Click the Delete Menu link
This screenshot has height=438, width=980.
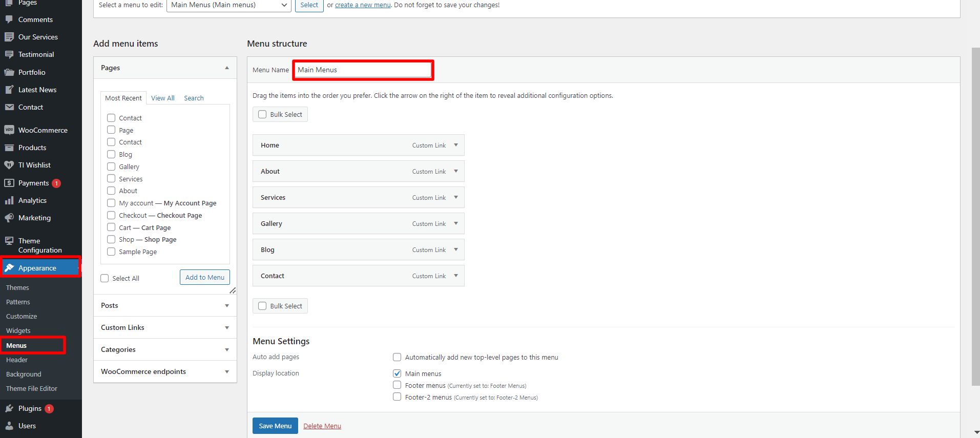(x=322, y=426)
